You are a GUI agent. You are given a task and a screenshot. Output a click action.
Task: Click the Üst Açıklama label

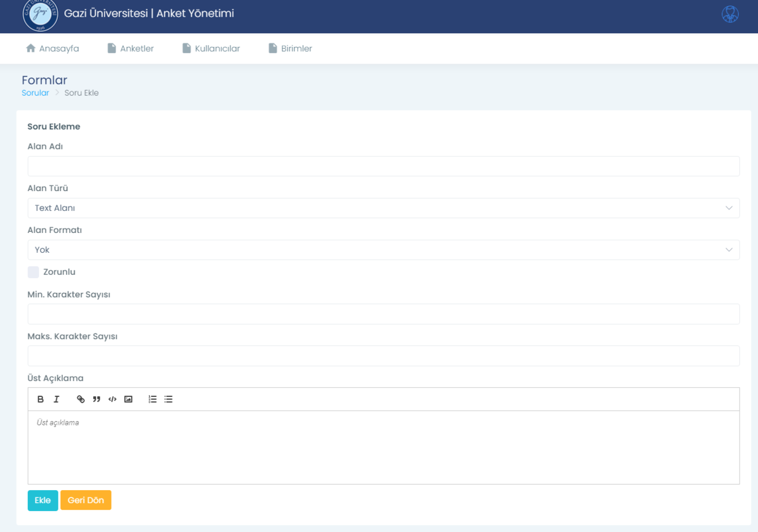click(55, 378)
